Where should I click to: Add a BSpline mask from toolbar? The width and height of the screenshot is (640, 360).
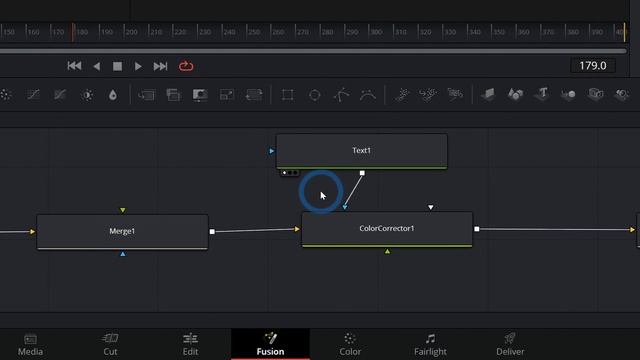pyautogui.click(x=368, y=95)
